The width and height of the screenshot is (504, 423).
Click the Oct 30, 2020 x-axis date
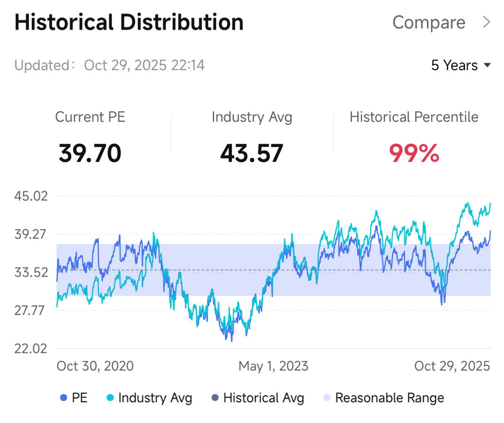click(x=95, y=366)
